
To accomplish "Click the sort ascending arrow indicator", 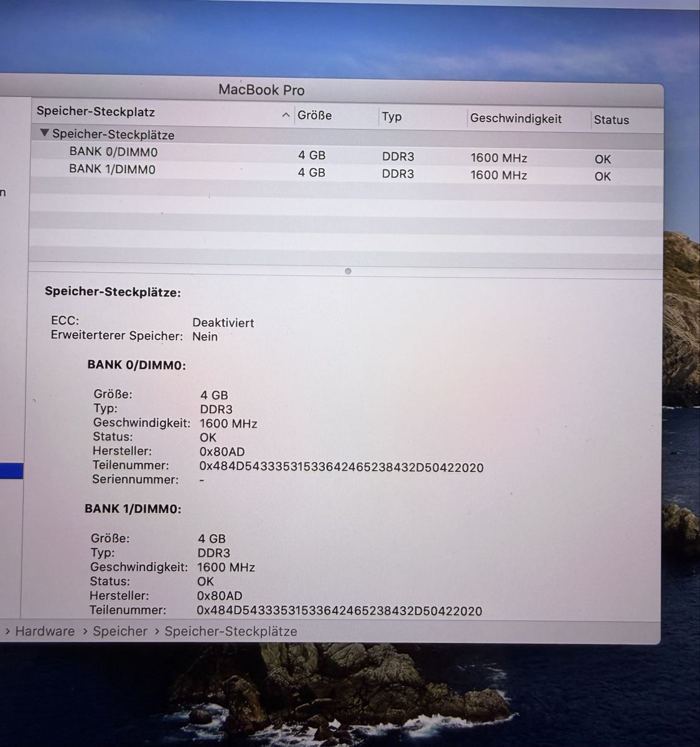I will (x=286, y=115).
